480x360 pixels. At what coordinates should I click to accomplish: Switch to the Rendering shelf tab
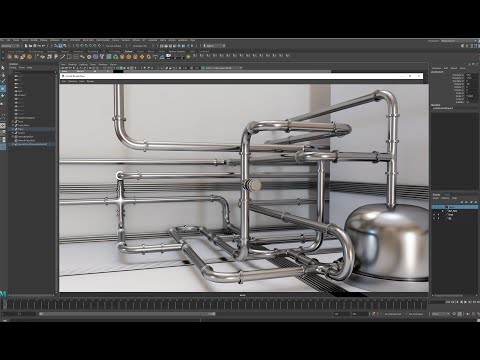(93, 51)
